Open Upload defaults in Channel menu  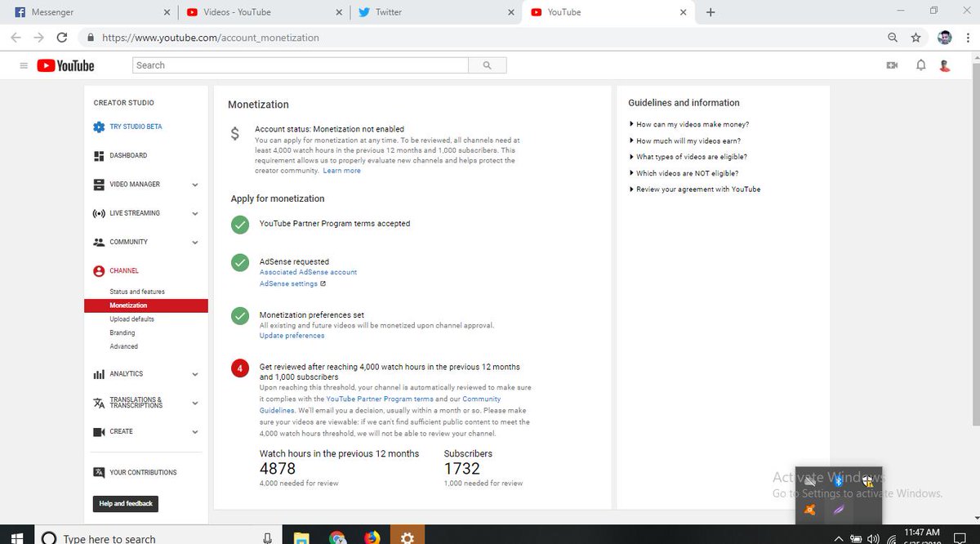[132, 319]
